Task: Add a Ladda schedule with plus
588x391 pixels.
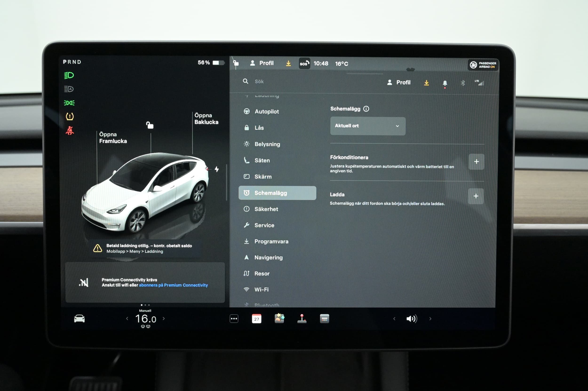Action: tap(476, 196)
